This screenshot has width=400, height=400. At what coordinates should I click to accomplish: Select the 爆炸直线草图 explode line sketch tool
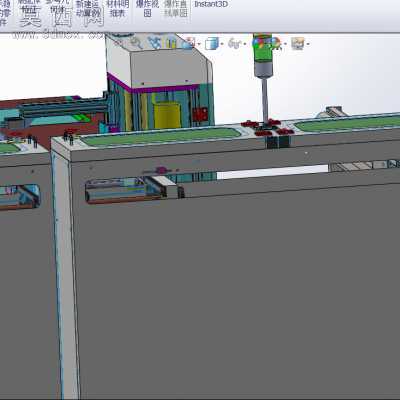[x=176, y=8]
